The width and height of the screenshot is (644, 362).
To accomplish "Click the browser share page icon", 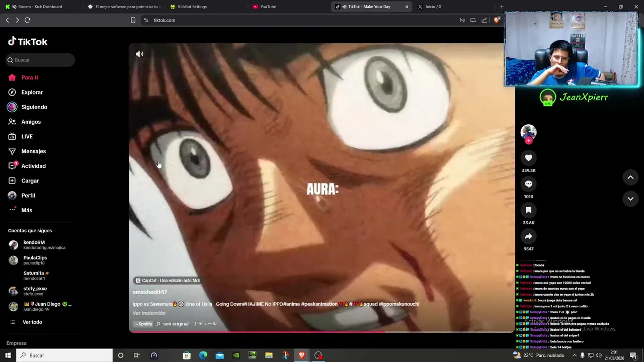I will (484, 20).
